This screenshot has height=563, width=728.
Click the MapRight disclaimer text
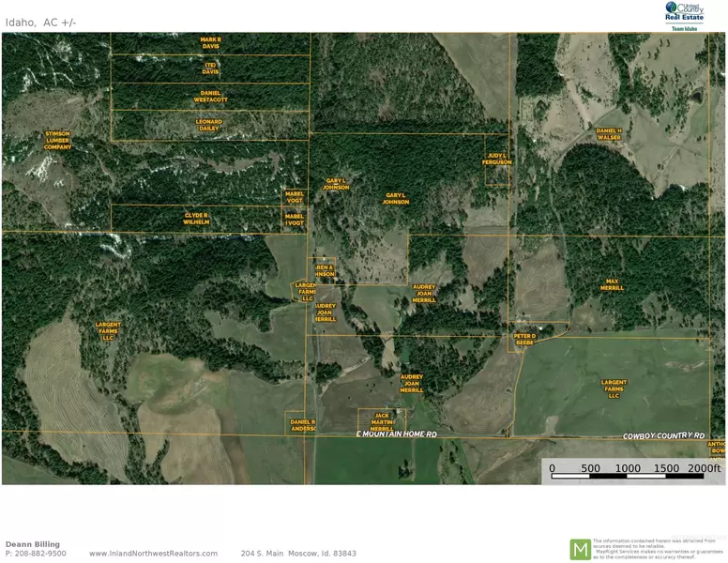658,549
